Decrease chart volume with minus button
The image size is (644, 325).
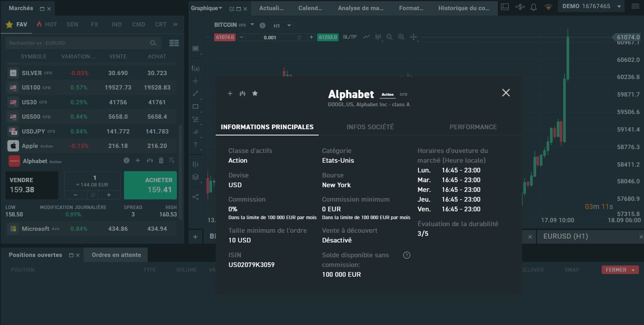coord(241,37)
